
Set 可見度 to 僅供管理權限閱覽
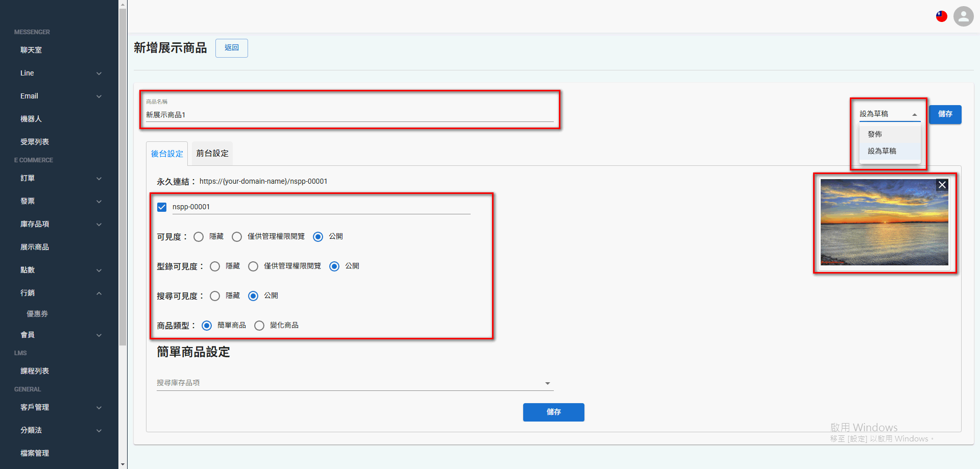237,237
